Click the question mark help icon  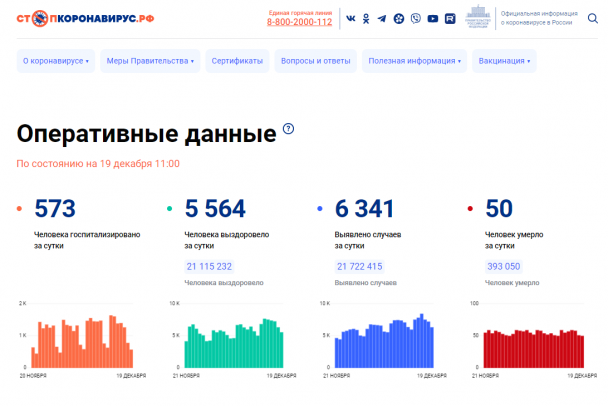(x=289, y=129)
